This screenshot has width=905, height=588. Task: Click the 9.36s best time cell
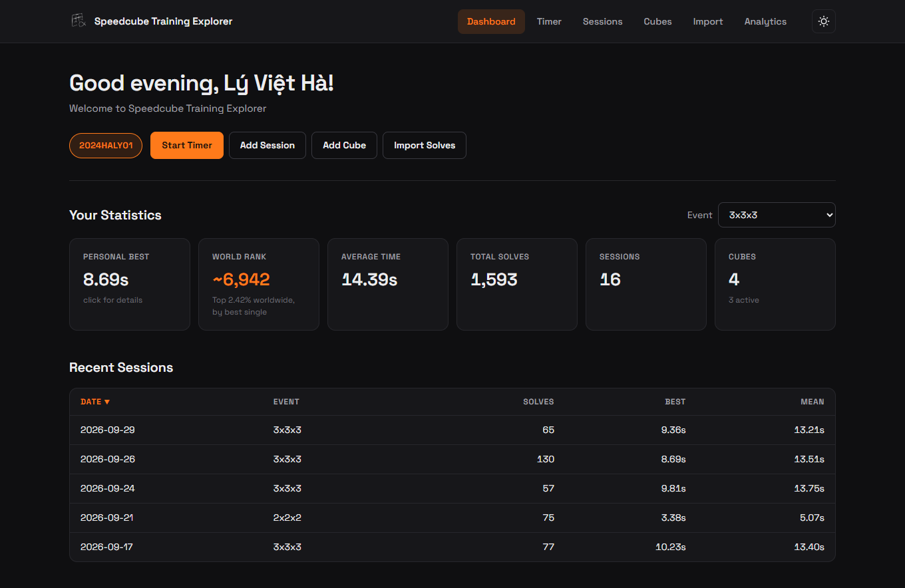(673, 430)
